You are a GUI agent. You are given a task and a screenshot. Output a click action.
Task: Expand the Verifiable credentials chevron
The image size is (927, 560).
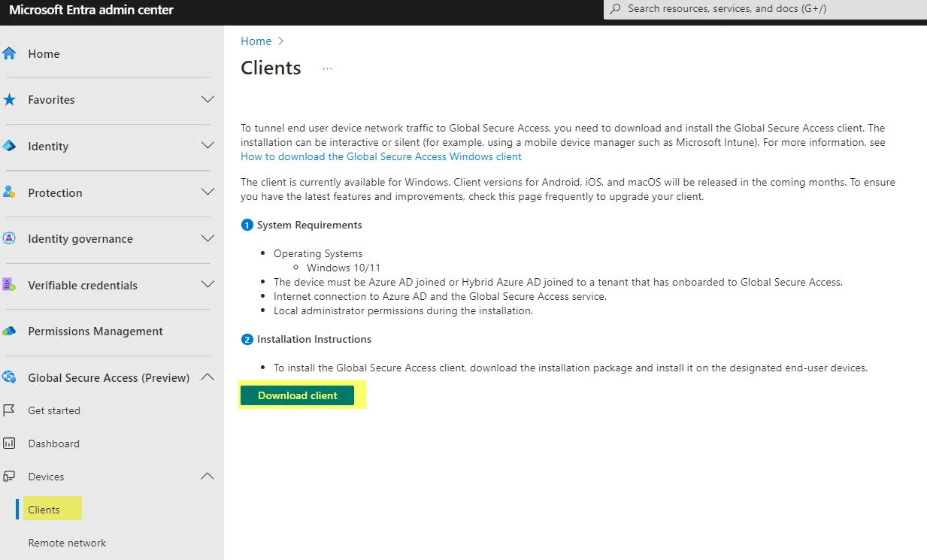point(208,285)
